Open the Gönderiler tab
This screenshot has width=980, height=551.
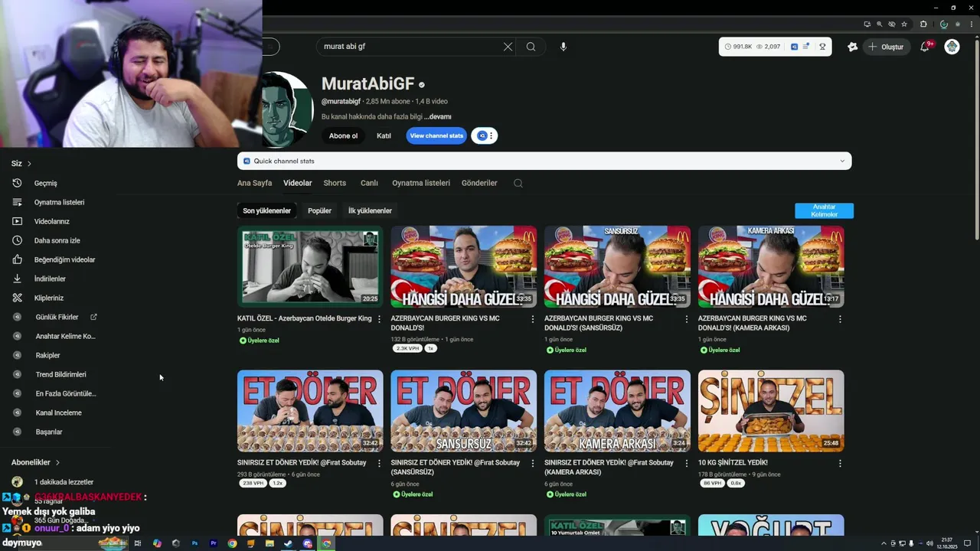pyautogui.click(x=479, y=183)
